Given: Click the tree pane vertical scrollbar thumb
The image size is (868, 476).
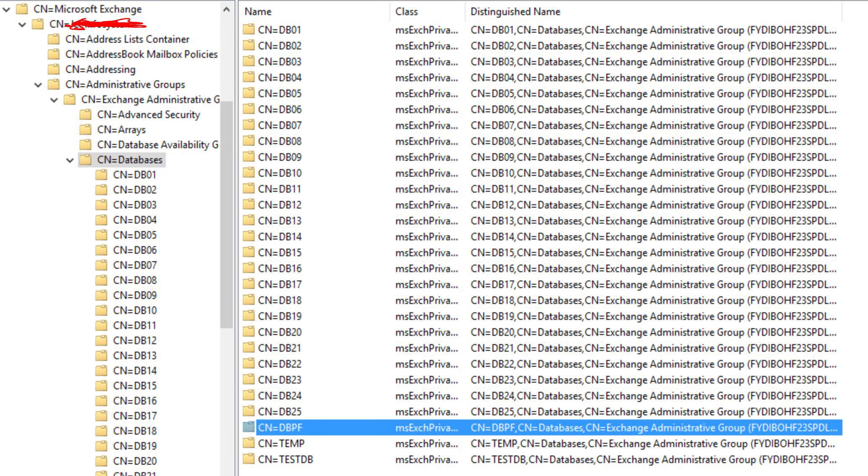Looking at the screenshot, I should pyautogui.click(x=227, y=214).
